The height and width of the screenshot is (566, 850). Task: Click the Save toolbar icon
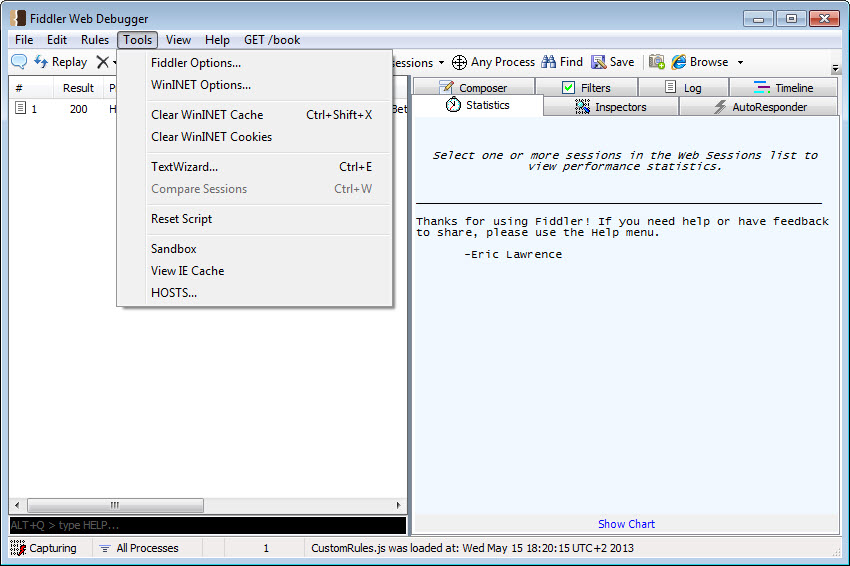tap(598, 62)
